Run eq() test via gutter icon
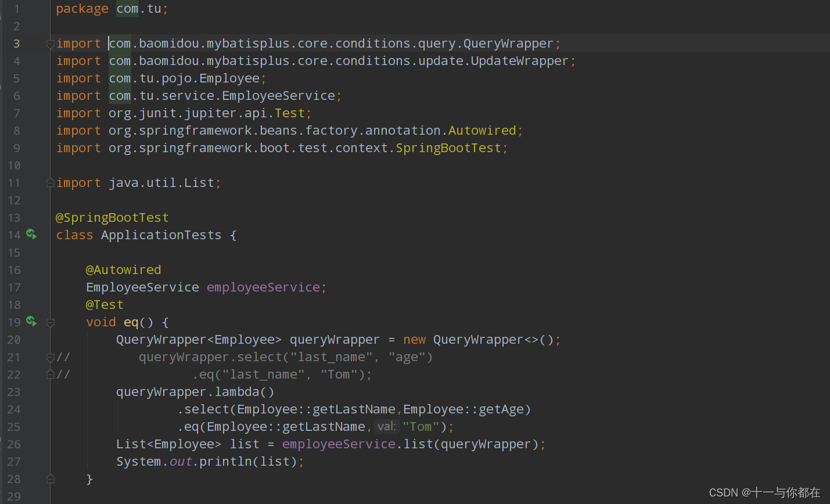The width and height of the screenshot is (830, 504). coord(31,322)
